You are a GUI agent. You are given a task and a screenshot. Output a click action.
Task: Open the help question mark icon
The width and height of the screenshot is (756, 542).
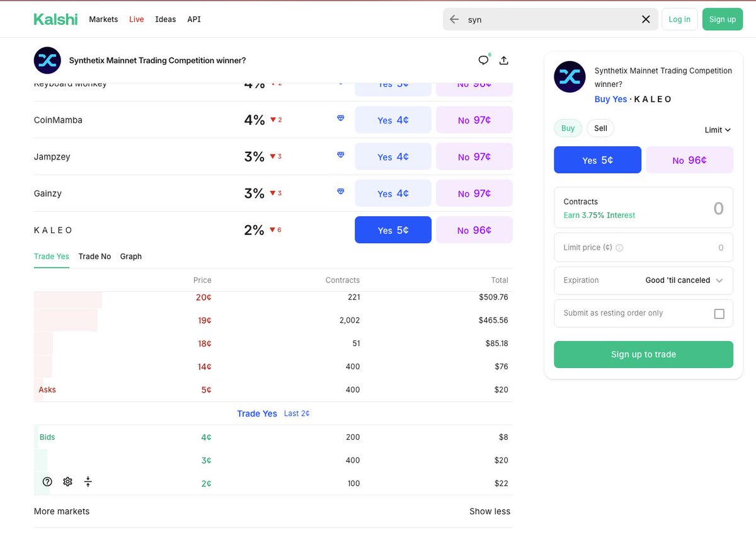point(47,481)
